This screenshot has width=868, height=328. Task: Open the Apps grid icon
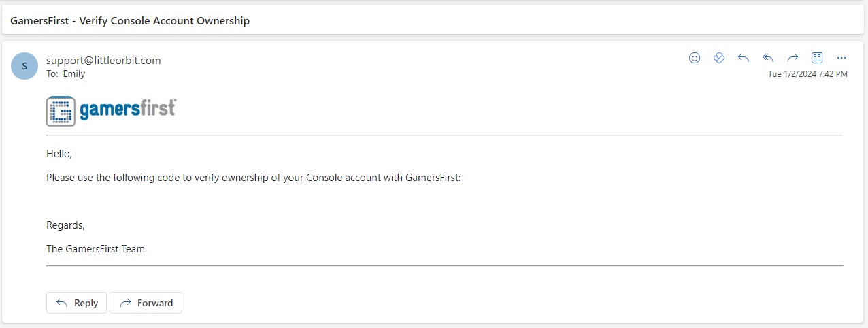tap(817, 58)
